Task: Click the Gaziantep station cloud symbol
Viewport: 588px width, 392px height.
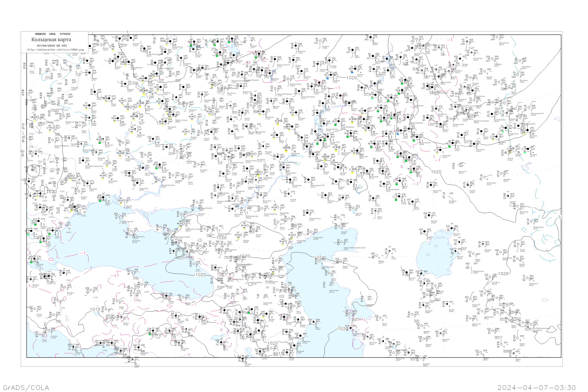Action: 139,347
